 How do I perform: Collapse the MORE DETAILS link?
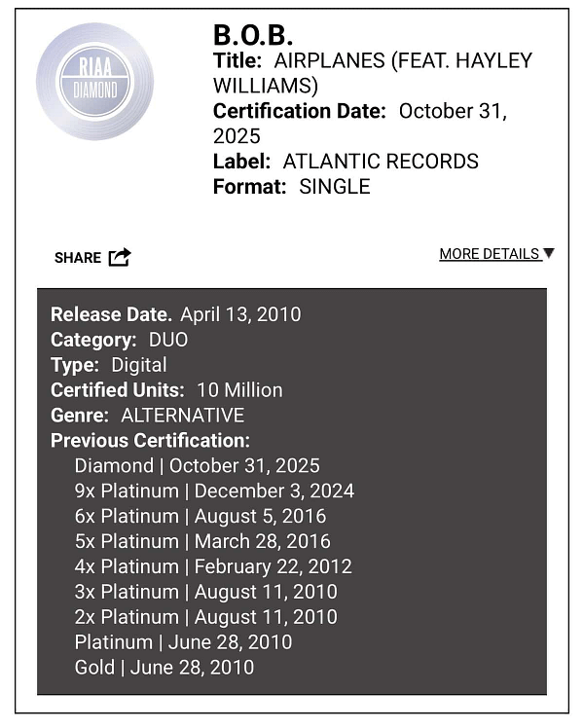pyautogui.click(x=489, y=254)
